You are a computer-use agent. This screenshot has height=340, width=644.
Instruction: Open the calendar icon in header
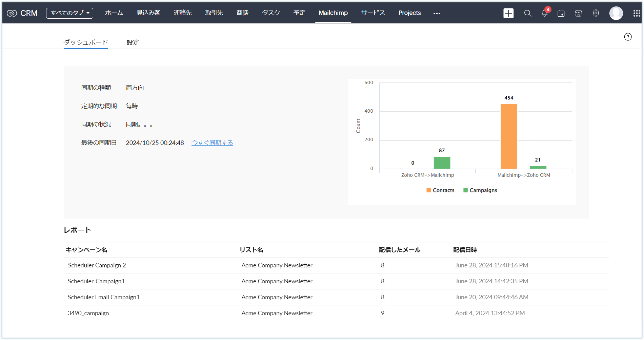tap(561, 13)
